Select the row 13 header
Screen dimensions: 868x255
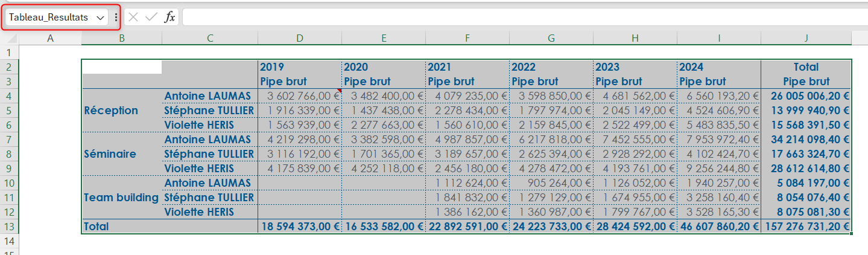coord(10,227)
